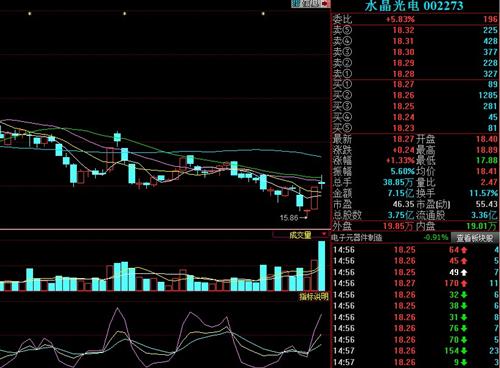Click the tallest latest volume bar
The height and width of the screenshot is (368, 500).
pos(322,266)
